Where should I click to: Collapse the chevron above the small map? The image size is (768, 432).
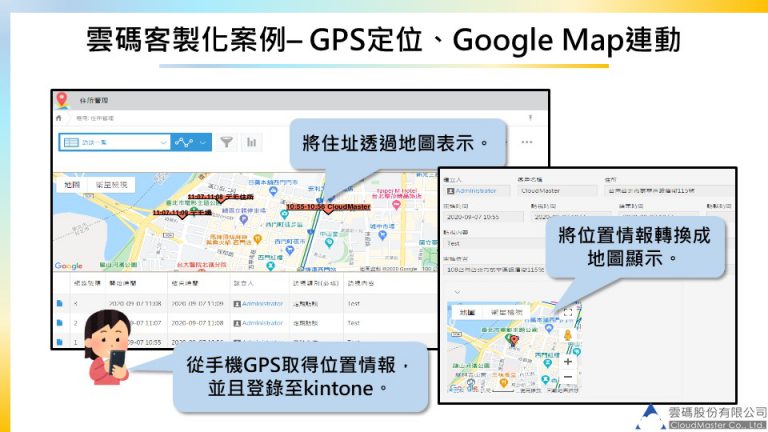pyautogui.click(x=457, y=292)
